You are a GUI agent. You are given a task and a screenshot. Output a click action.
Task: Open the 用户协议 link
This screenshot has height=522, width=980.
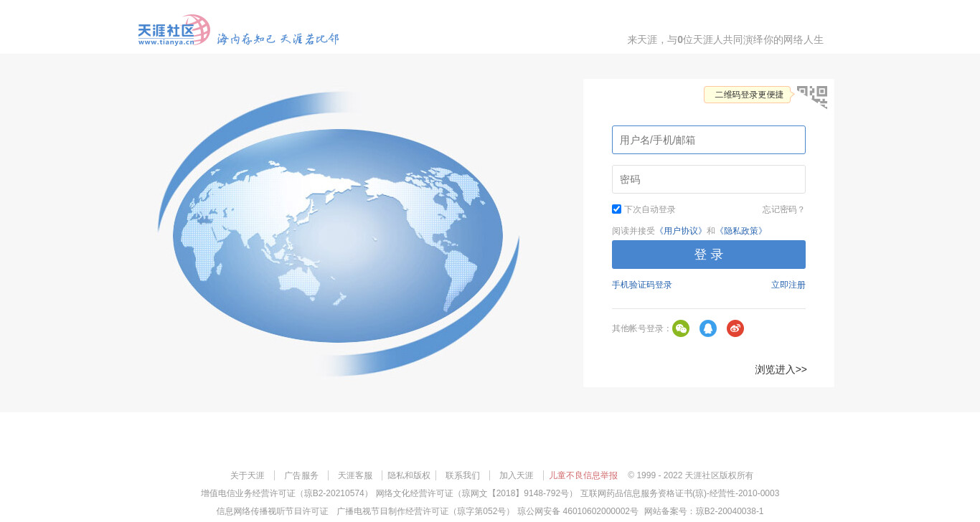tap(681, 231)
